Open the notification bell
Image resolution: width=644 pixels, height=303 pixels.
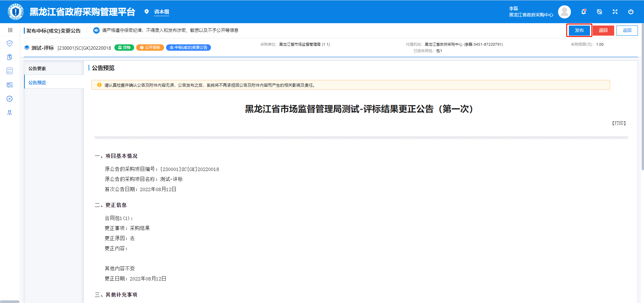click(584, 12)
